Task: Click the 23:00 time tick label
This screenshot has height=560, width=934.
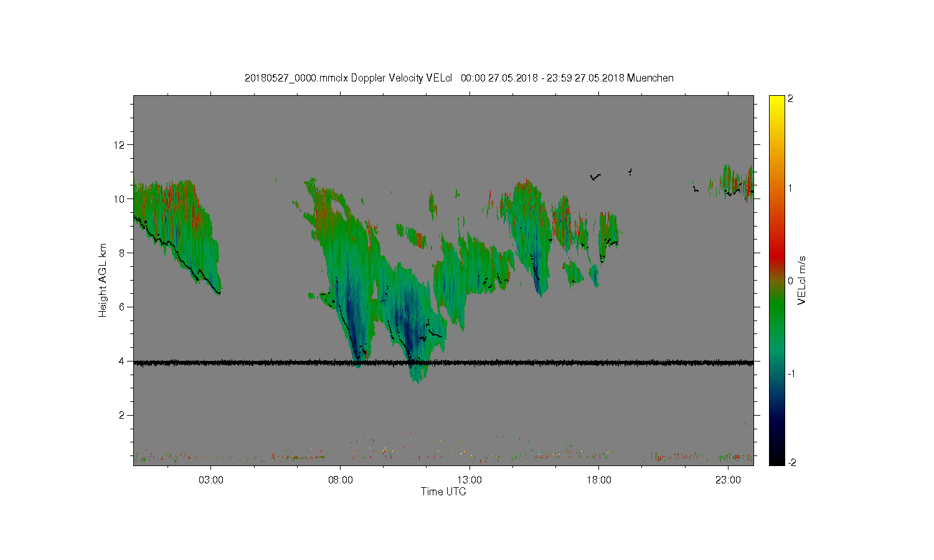Action: pos(728,480)
